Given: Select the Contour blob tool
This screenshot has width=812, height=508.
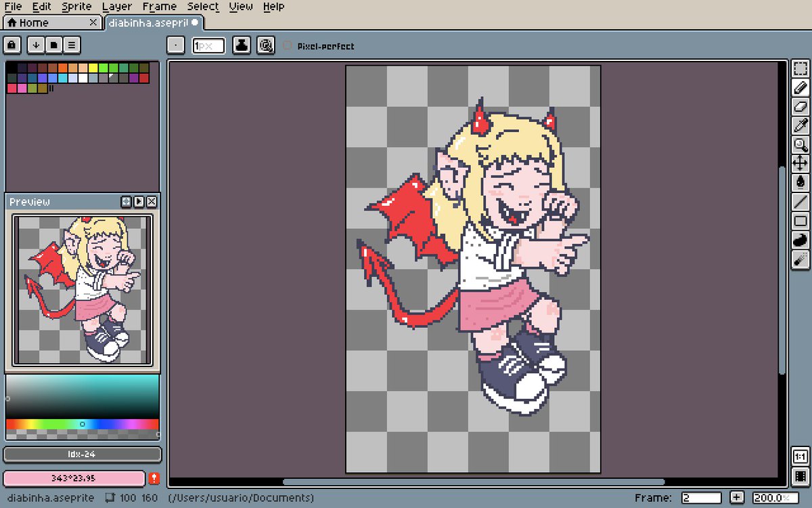Looking at the screenshot, I should [800, 239].
